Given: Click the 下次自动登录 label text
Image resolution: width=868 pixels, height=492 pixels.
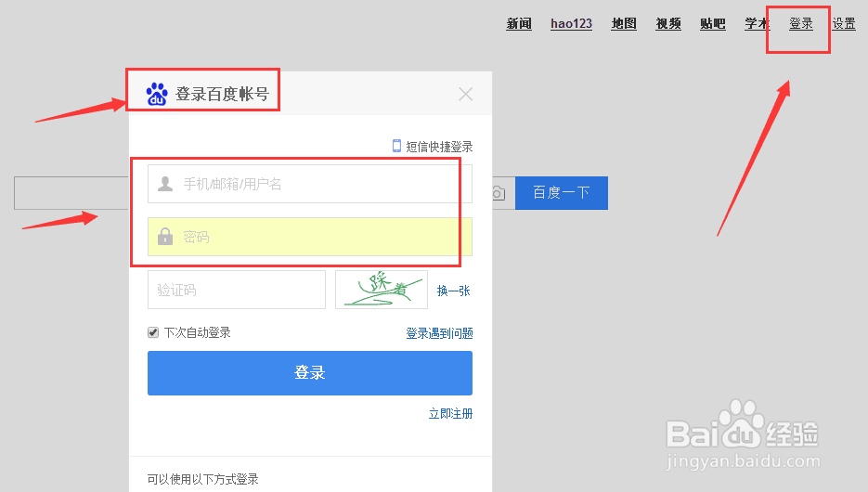Looking at the screenshot, I should coord(198,332).
